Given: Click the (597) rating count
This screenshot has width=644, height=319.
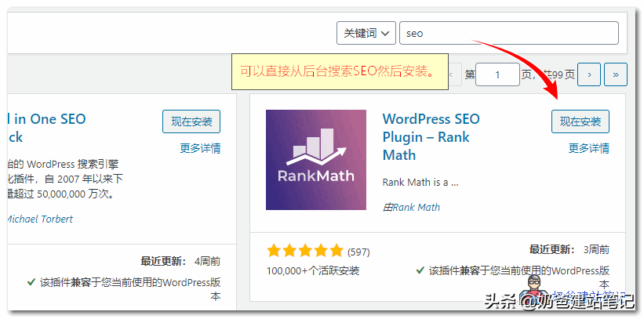Looking at the screenshot, I should tap(358, 252).
